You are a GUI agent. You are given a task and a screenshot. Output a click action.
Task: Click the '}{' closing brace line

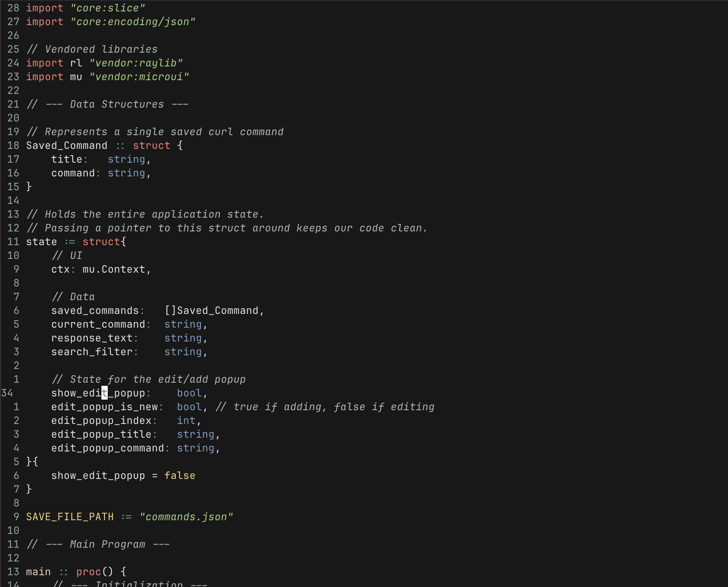point(32,462)
